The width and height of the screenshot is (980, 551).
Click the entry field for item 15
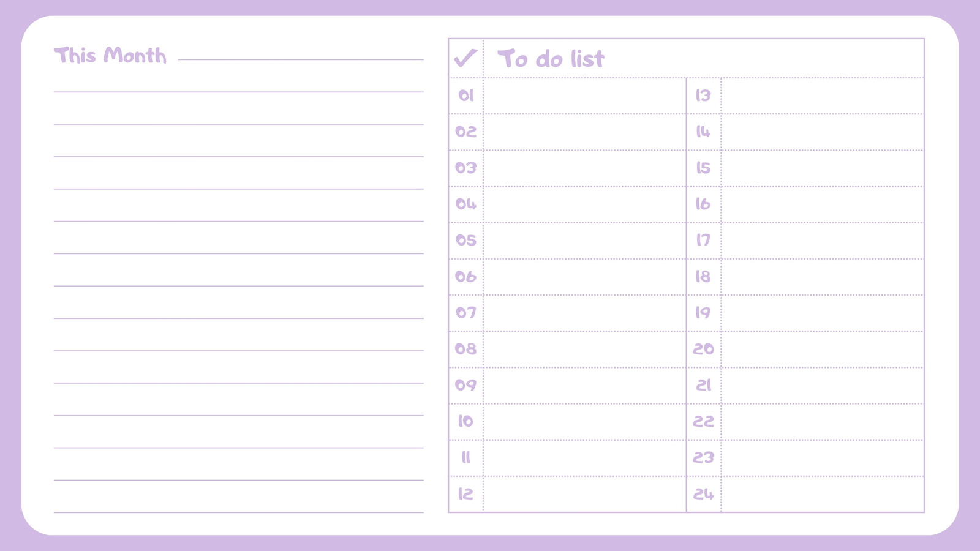point(823,168)
